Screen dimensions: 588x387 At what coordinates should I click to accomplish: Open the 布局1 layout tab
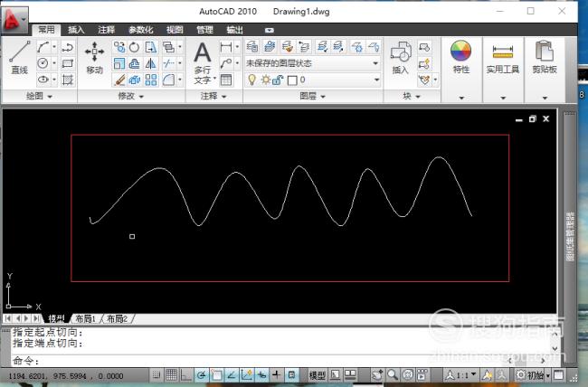[86, 319]
